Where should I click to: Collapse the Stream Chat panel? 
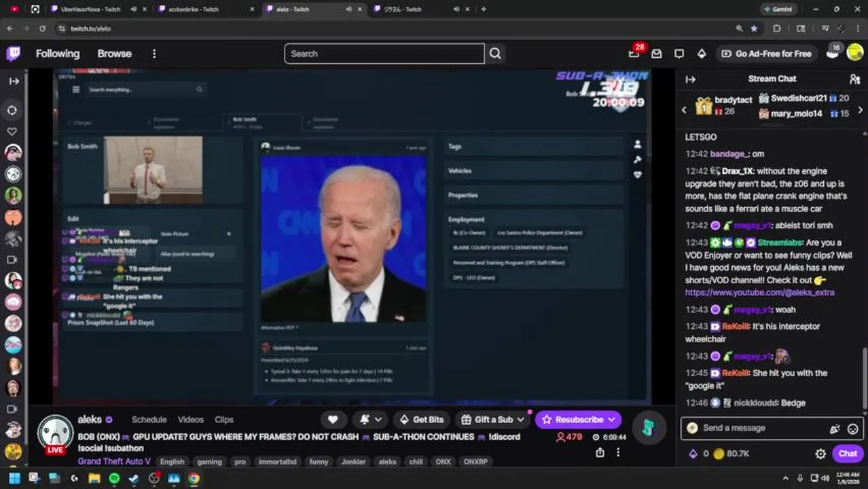[x=691, y=79]
